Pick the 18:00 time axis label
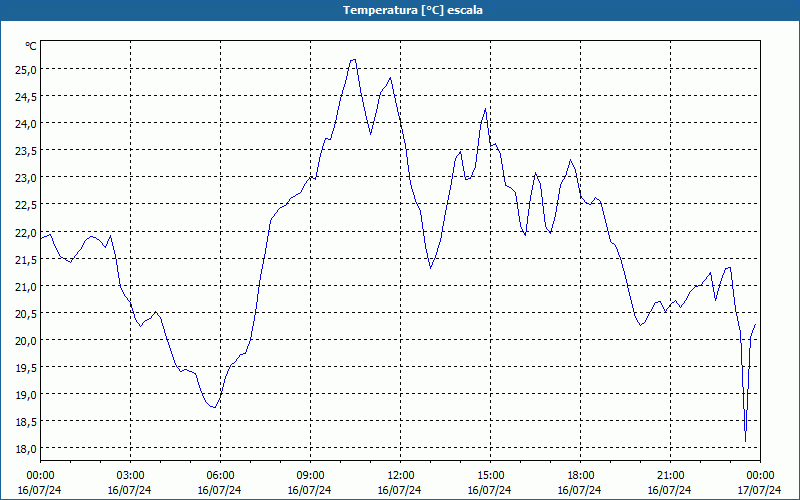The width and height of the screenshot is (800, 500). pyautogui.click(x=580, y=476)
